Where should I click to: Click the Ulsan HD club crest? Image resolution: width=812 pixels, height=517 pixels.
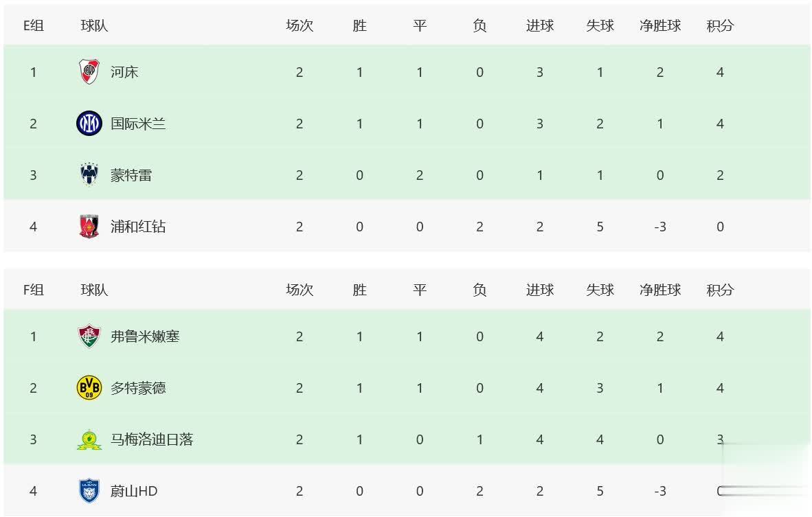point(89,491)
